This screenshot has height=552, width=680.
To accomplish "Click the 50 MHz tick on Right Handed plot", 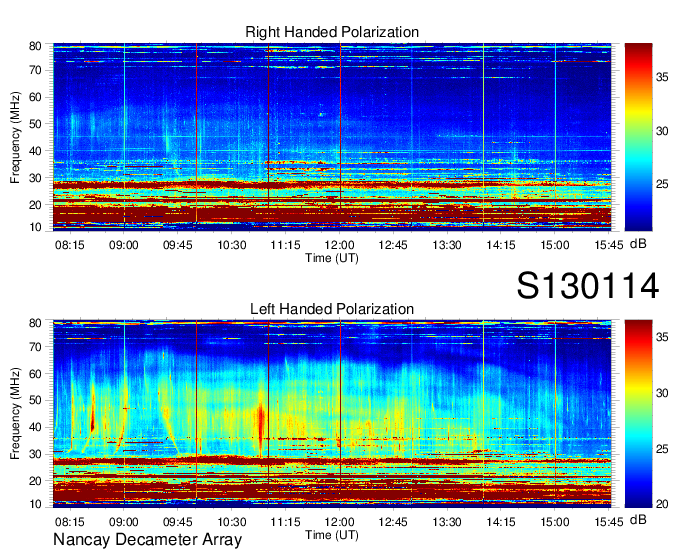I will [x=35, y=124].
